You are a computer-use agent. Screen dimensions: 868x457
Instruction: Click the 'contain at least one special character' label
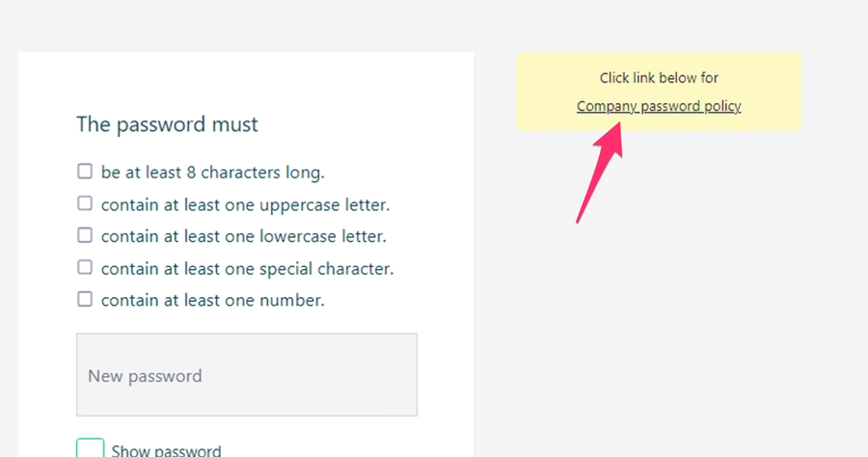(247, 269)
